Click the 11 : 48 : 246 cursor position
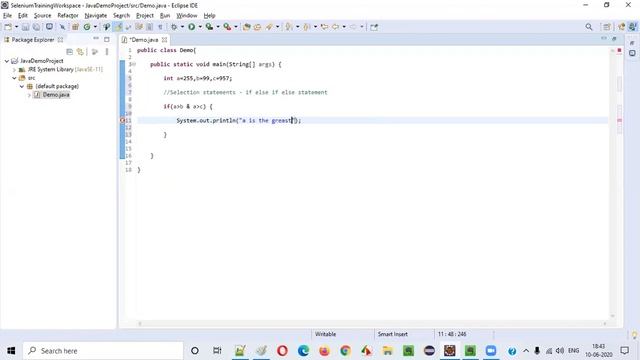Screen dimensions: 640x360 point(452,334)
